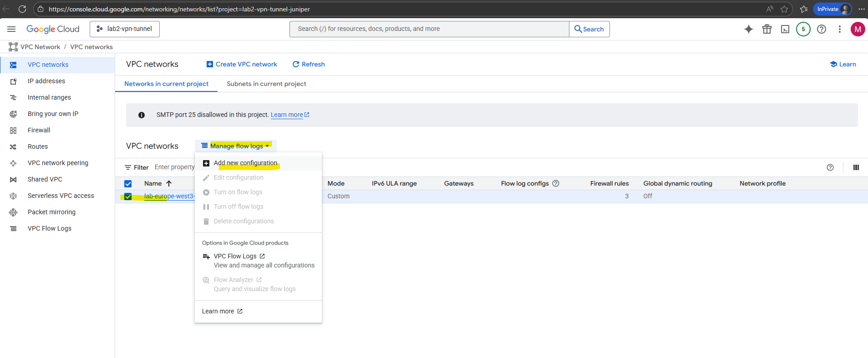The width and height of the screenshot is (868, 358).
Task: Open Gemini AI assistant sparkle icon
Action: tap(749, 29)
